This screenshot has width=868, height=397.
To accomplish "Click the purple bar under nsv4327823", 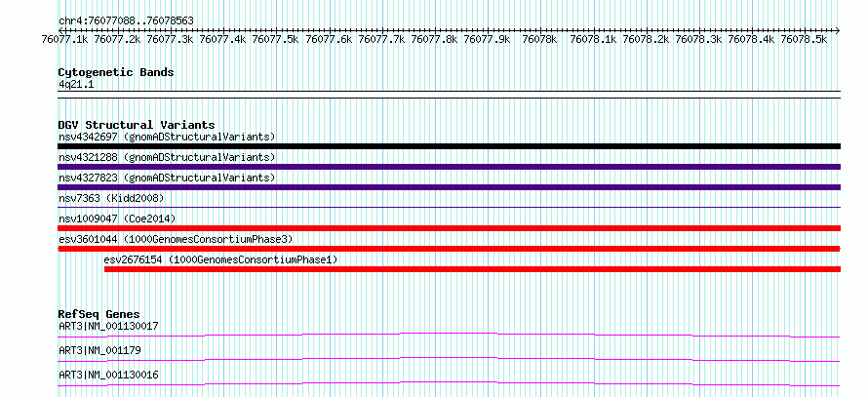I will [x=449, y=187].
